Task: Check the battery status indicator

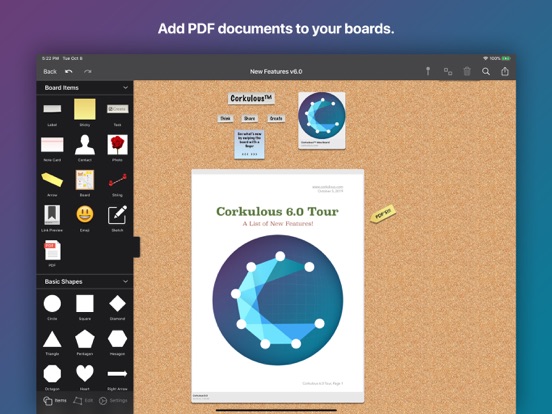Action: [x=506, y=58]
